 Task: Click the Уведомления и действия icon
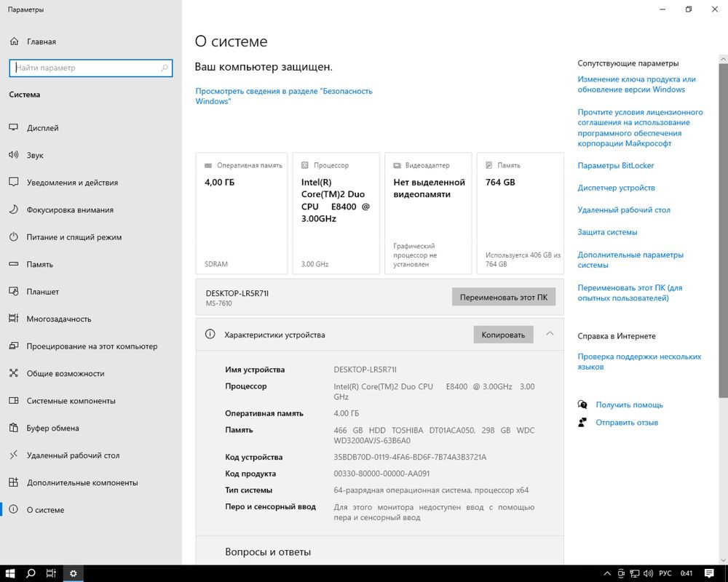click(13, 182)
